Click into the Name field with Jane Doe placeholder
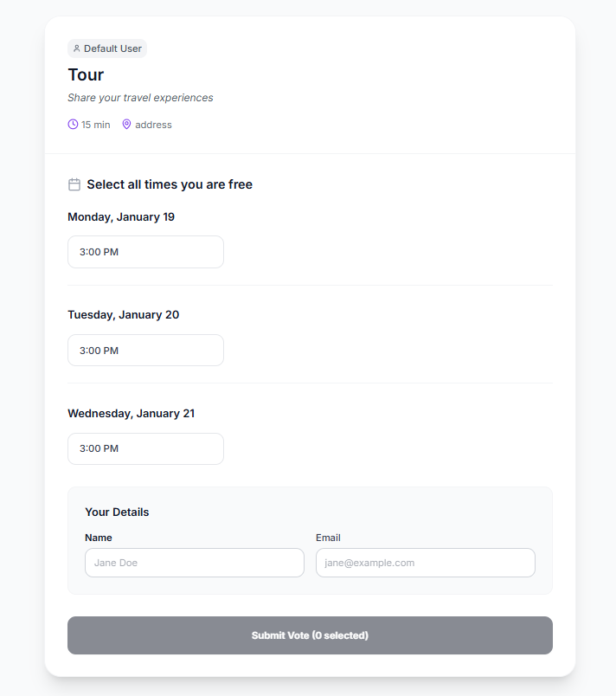Image resolution: width=616 pixels, height=696 pixels. (195, 563)
